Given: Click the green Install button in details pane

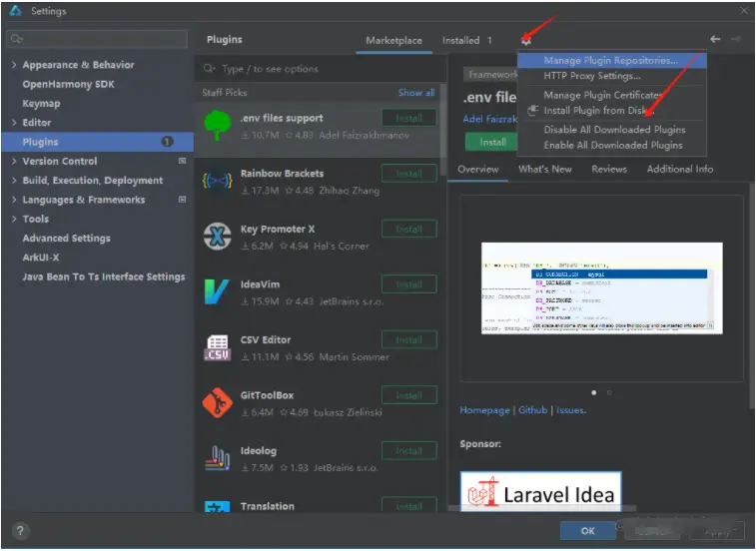Looking at the screenshot, I should click(x=491, y=142).
